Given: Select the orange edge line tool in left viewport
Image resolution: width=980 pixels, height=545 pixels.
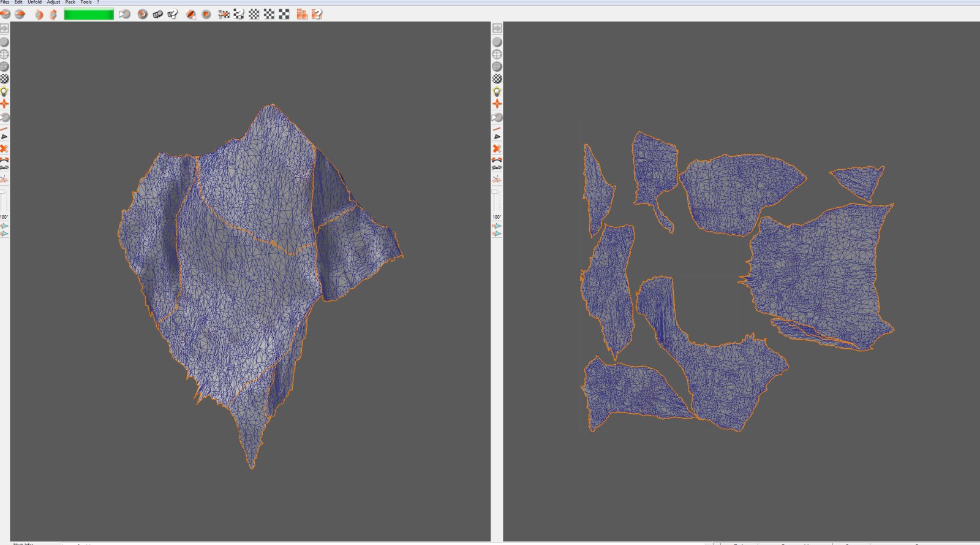Looking at the screenshot, I should (x=4, y=129).
